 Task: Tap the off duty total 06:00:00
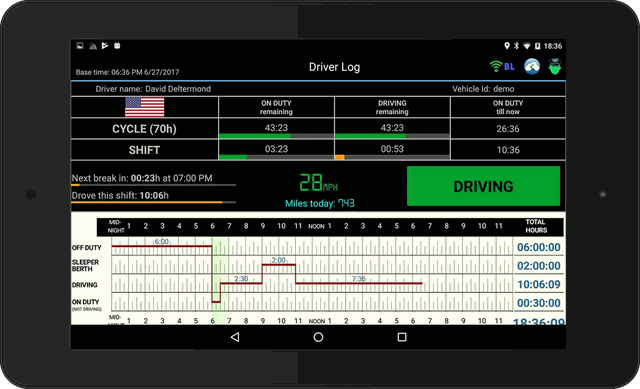point(539,247)
